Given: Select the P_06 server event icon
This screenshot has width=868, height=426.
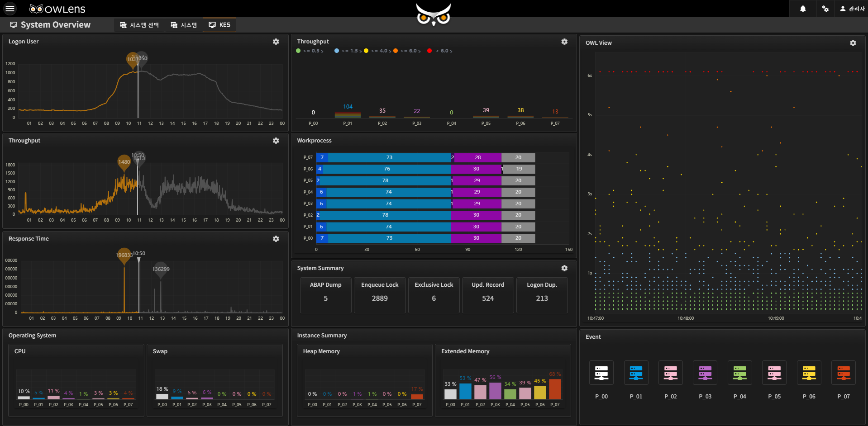Looking at the screenshot, I should tap(809, 373).
